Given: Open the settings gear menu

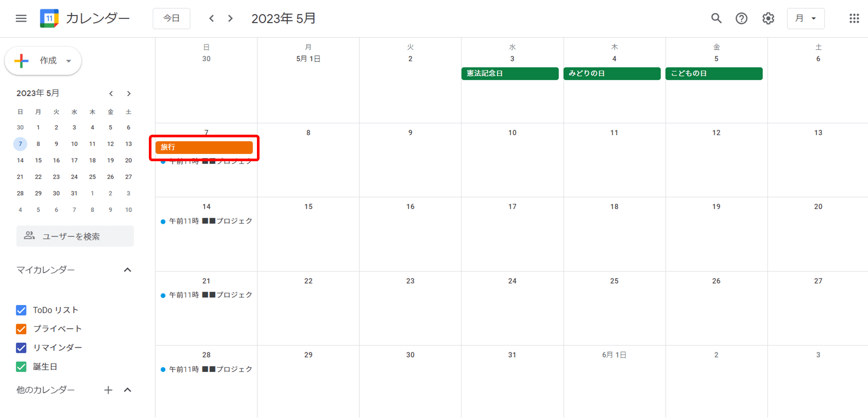Looking at the screenshot, I should (x=768, y=18).
